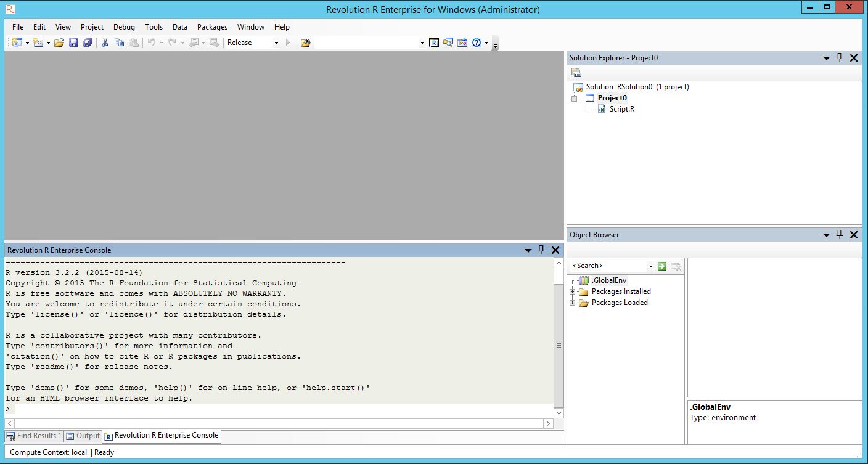This screenshot has height=464, width=868.
Task: Switch to the Output tab
Action: pos(83,436)
